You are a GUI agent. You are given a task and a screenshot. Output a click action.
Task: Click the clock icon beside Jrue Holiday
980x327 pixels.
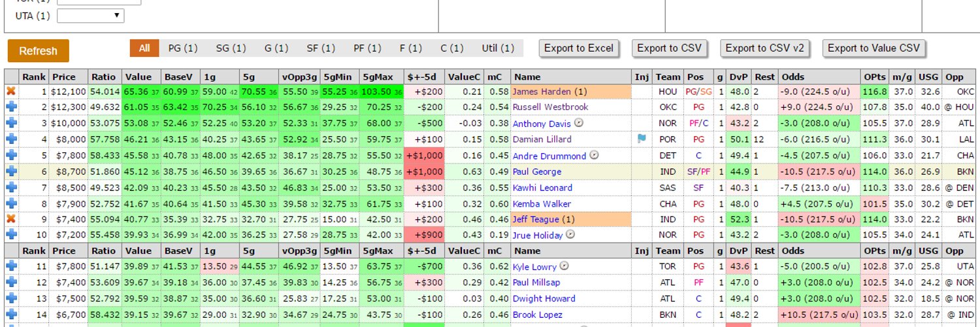coord(570,235)
